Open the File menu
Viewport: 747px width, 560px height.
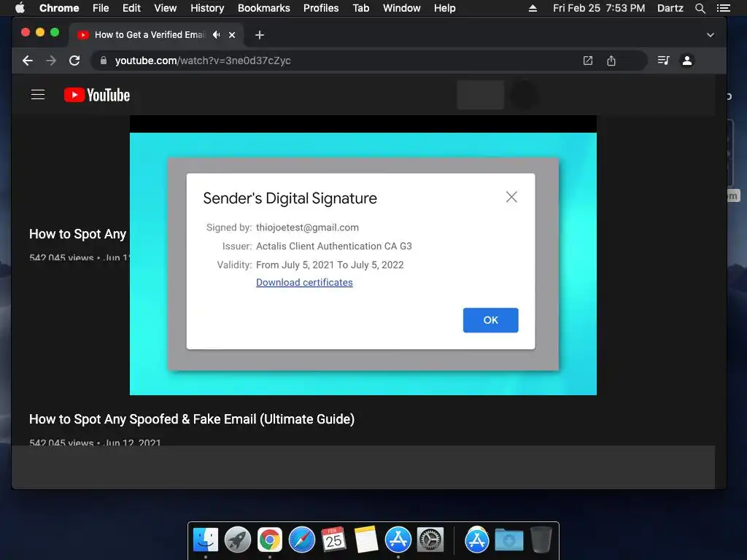101,8
